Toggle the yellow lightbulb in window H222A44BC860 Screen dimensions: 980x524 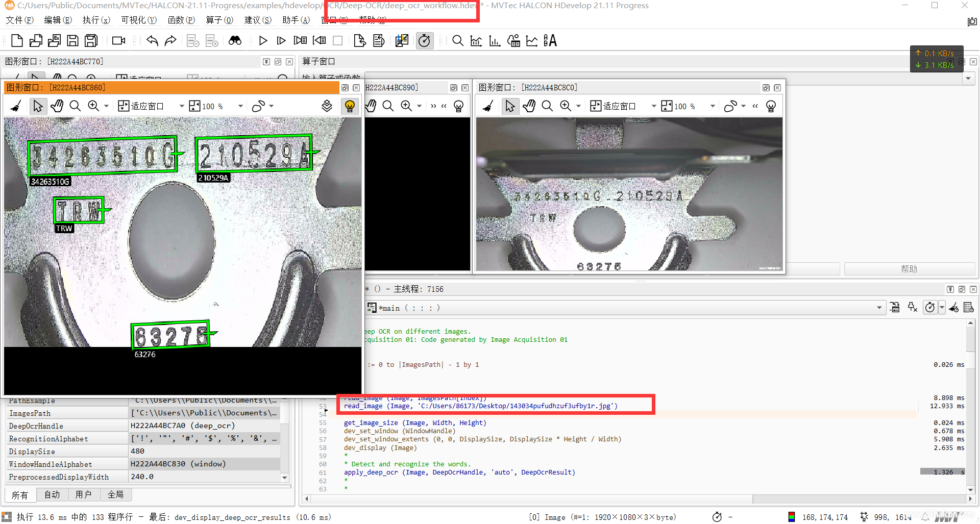coord(350,106)
